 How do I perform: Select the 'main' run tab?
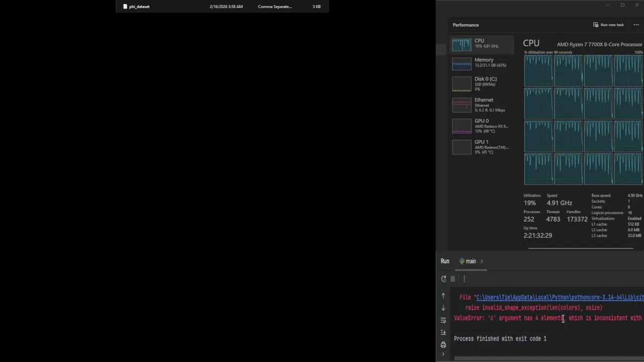[x=471, y=261]
